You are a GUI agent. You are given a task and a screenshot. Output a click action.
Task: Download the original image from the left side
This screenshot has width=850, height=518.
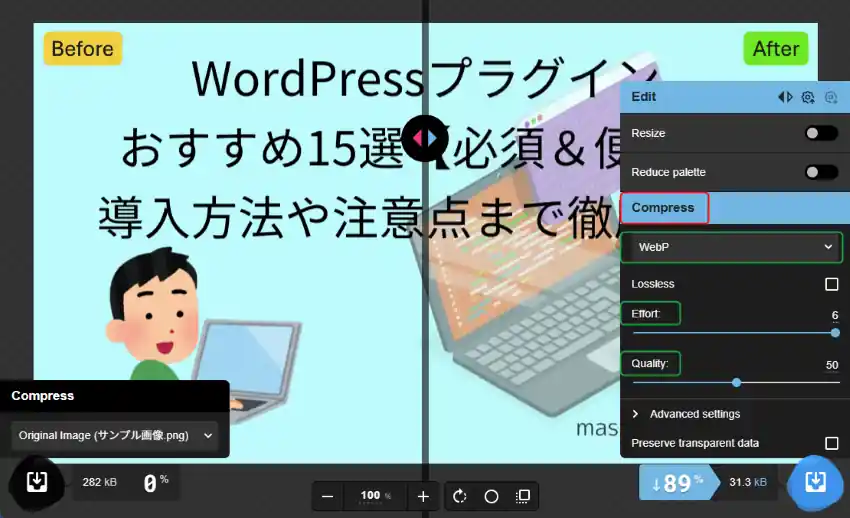(x=36, y=482)
